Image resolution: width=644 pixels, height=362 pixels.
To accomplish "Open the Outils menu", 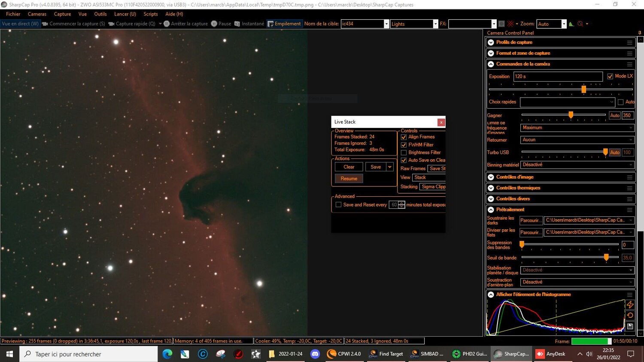I will pos(100,14).
